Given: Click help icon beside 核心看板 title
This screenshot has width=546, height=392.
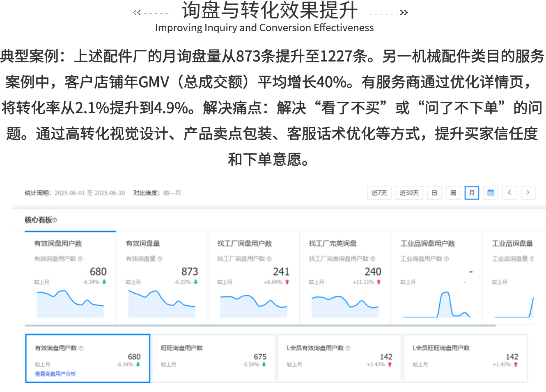Looking at the screenshot, I should coord(55,220).
